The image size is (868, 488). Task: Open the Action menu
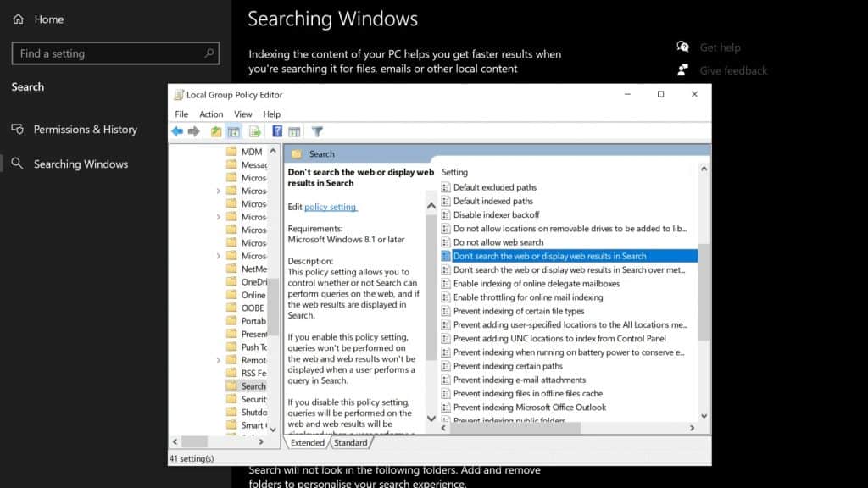pyautogui.click(x=211, y=114)
